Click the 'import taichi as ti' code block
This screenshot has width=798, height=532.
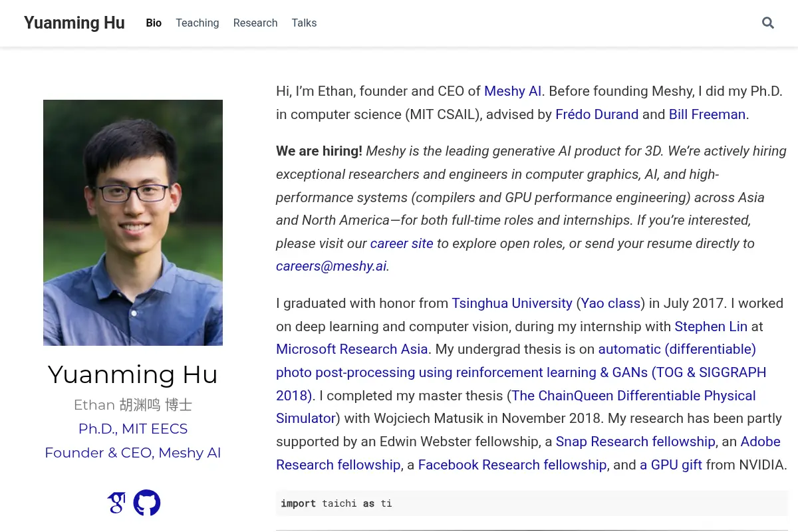(532, 503)
